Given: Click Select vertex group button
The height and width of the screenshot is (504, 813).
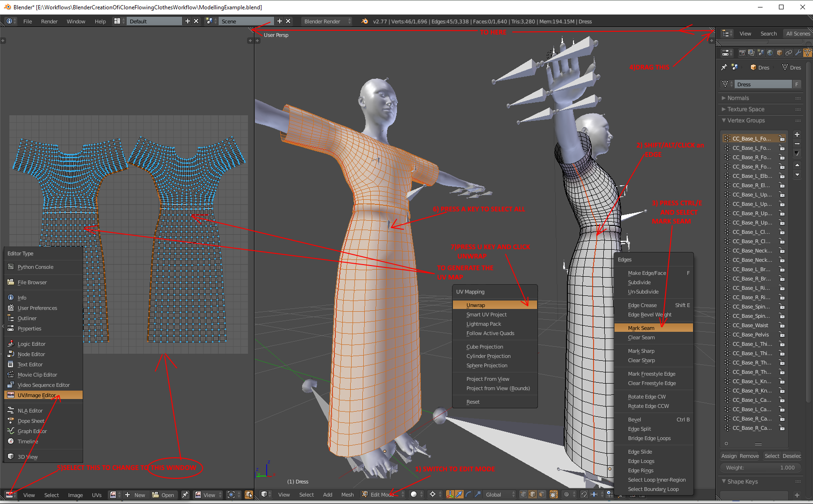Looking at the screenshot, I should pos(772,456).
